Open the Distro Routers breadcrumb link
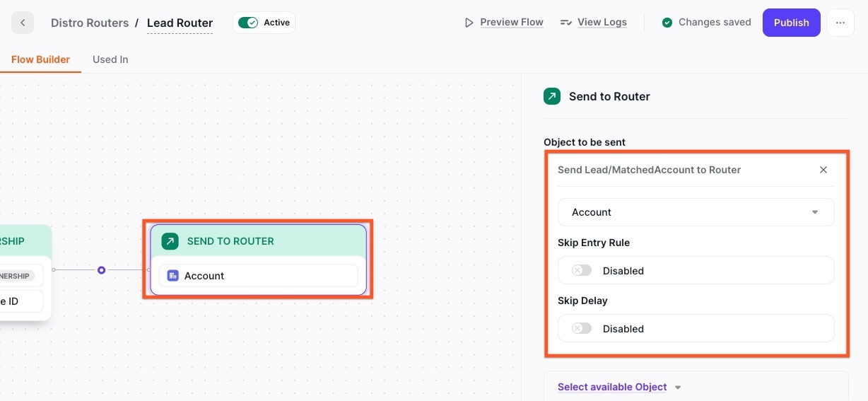The image size is (868, 401). (x=90, y=23)
